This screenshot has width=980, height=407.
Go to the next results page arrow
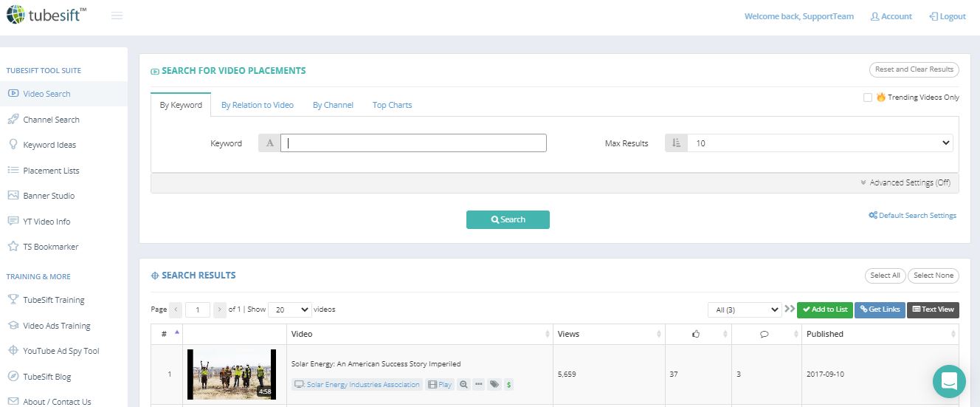point(220,309)
